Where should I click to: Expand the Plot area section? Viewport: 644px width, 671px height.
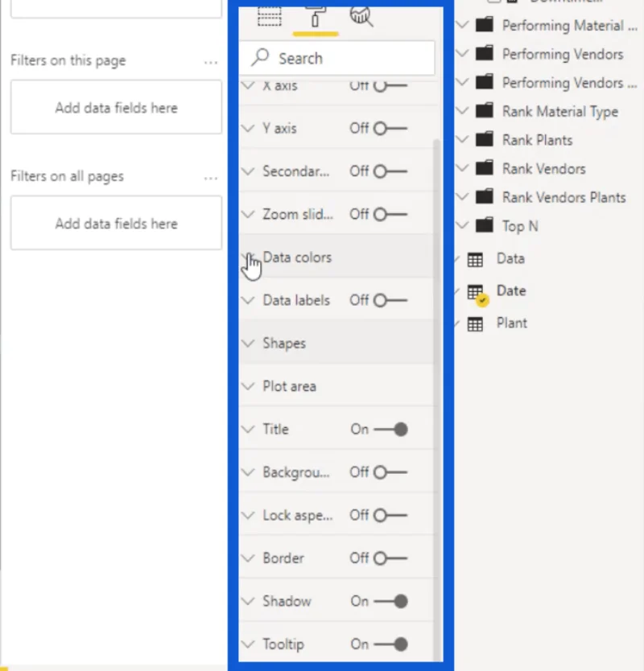coord(336,386)
